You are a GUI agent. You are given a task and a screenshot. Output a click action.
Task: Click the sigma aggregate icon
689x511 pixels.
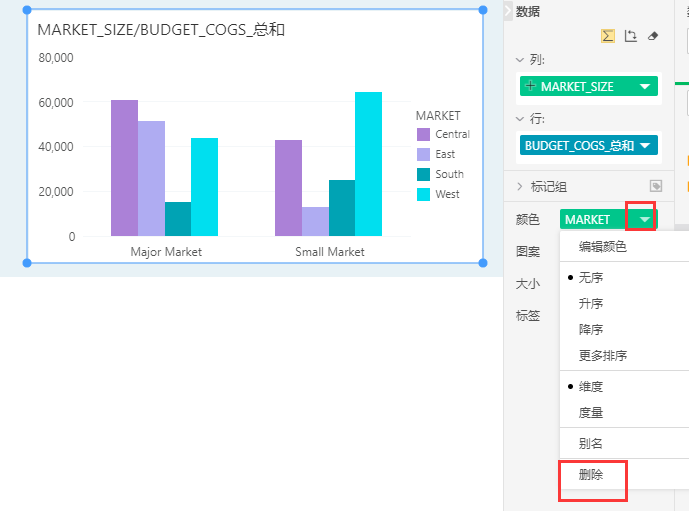pyautogui.click(x=608, y=36)
